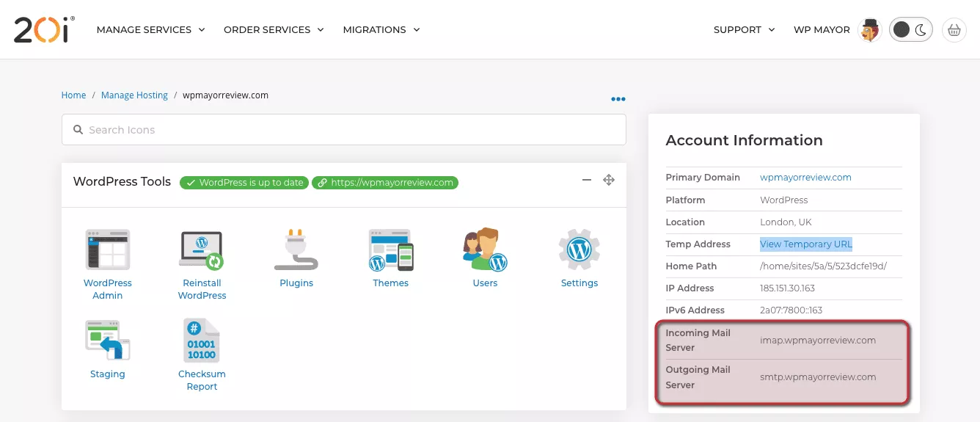Click the WP Mayor avatar image
Viewport: 980px width, 422px height.
point(870,30)
